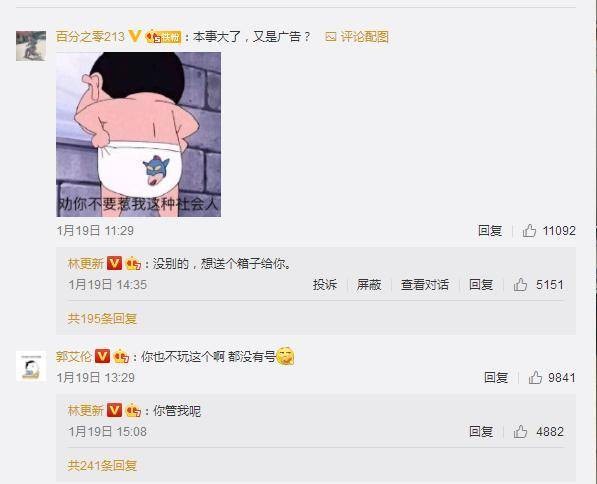Expand 共195条回复 replies

point(102,318)
